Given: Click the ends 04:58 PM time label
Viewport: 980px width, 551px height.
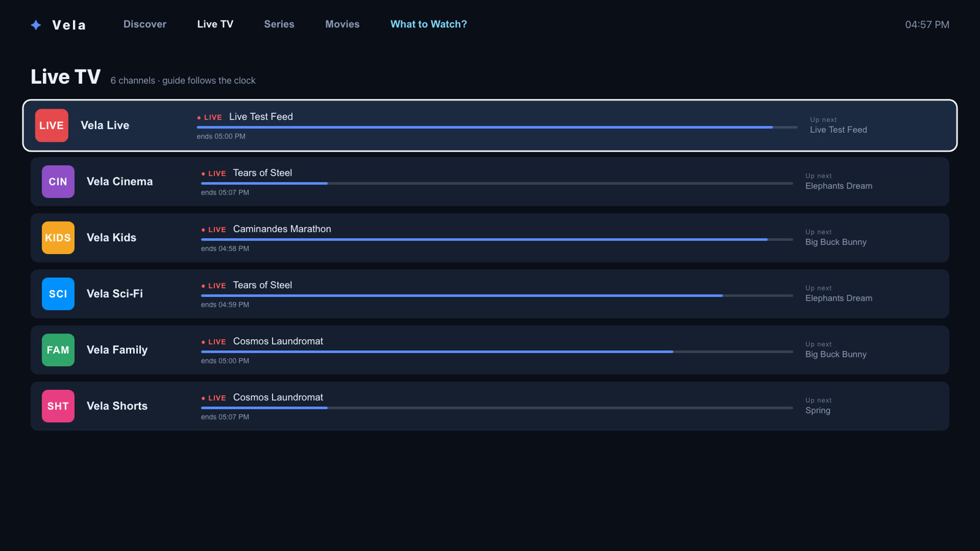Looking at the screenshot, I should tap(225, 249).
